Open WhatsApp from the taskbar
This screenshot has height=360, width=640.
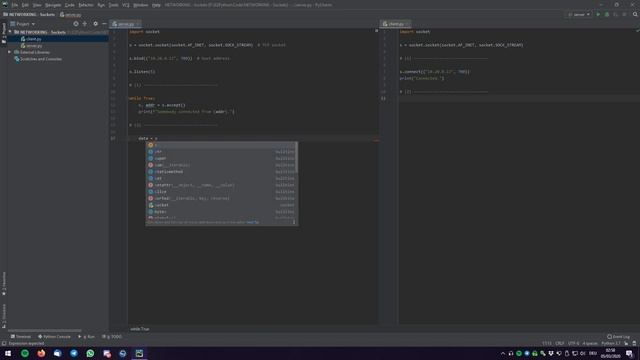point(90,353)
